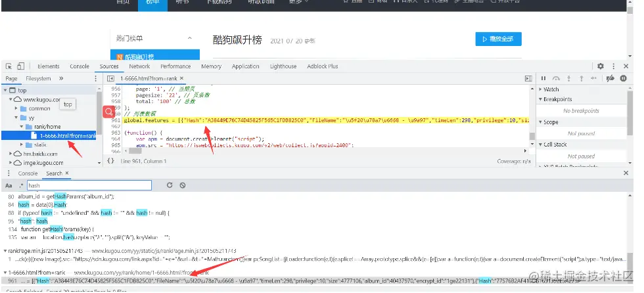Collapse the rank/home folder

[22, 127]
